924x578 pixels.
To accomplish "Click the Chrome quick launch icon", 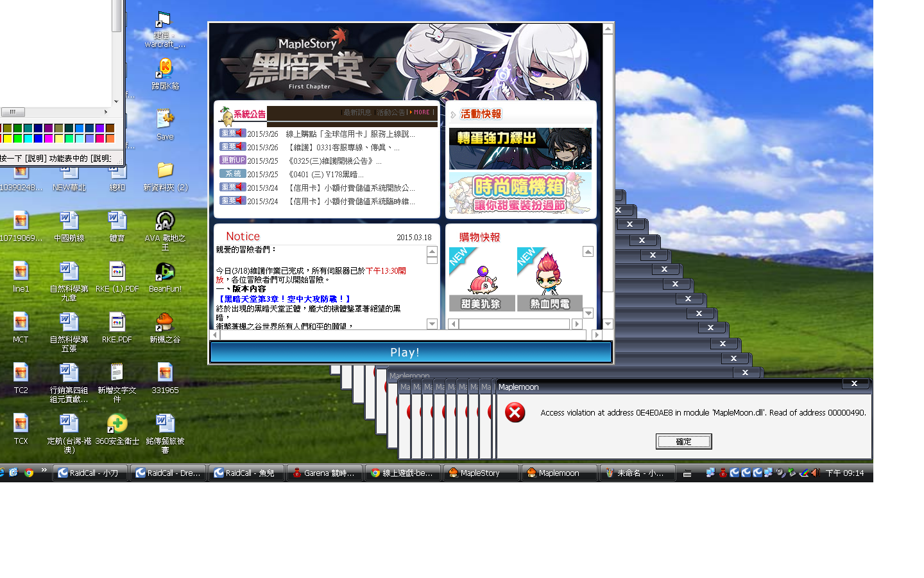I will [x=29, y=473].
